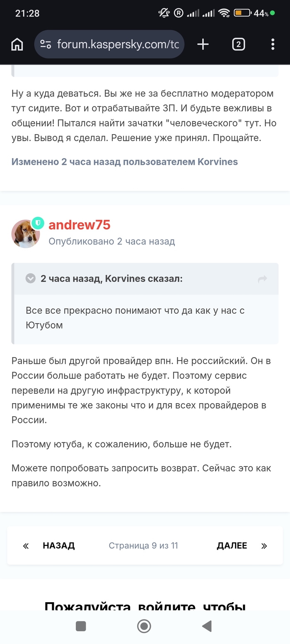Jump to quoted post via arrow icon
Screen dimensions: 290x644
tap(262, 279)
